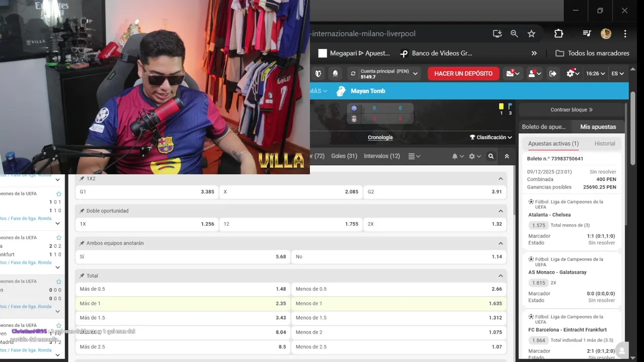Open the browser zoom magnifier icon

coord(514,34)
